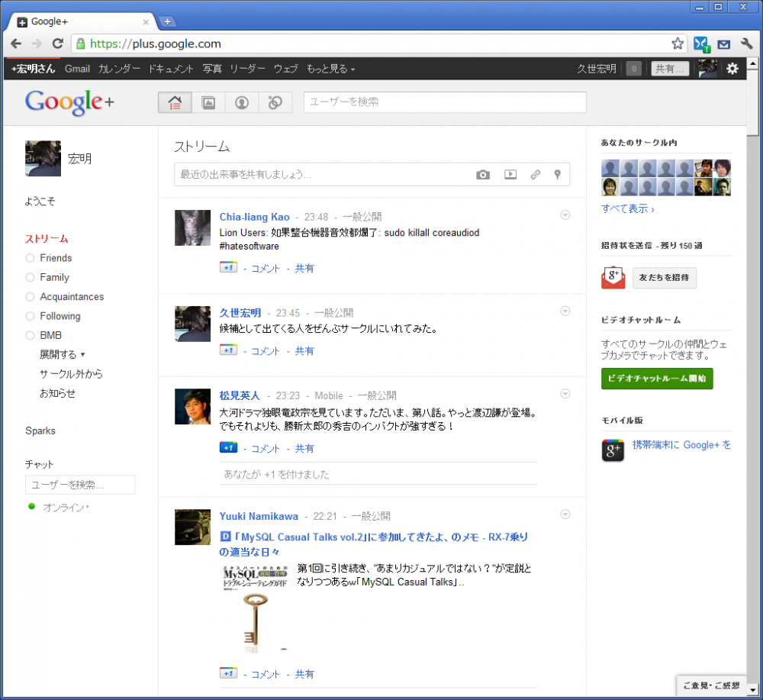+1 the Chia-liang Kao post
The height and width of the screenshot is (700, 763).
228,267
